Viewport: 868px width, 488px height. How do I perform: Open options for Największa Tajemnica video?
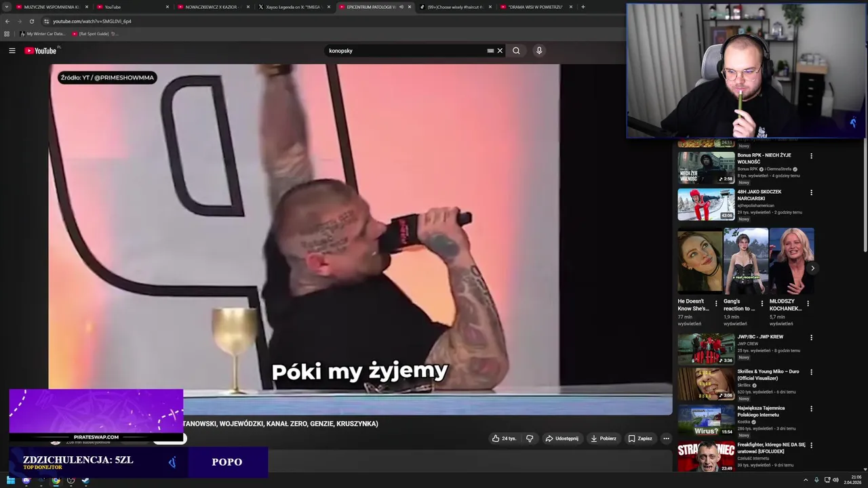(811, 409)
